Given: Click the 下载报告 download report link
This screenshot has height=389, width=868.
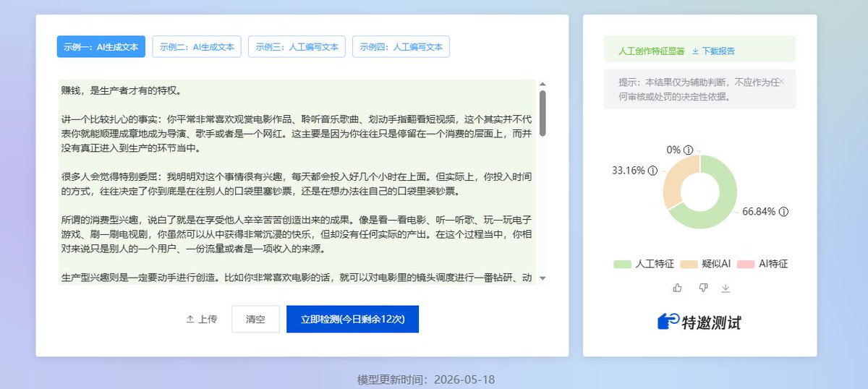Looking at the screenshot, I should (713, 51).
